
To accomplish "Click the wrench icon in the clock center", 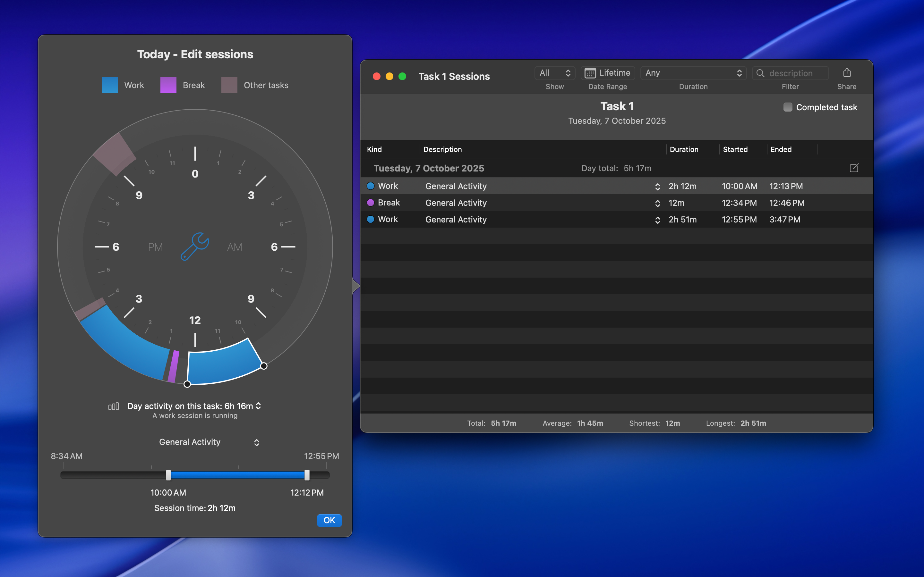I will point(195,247).
